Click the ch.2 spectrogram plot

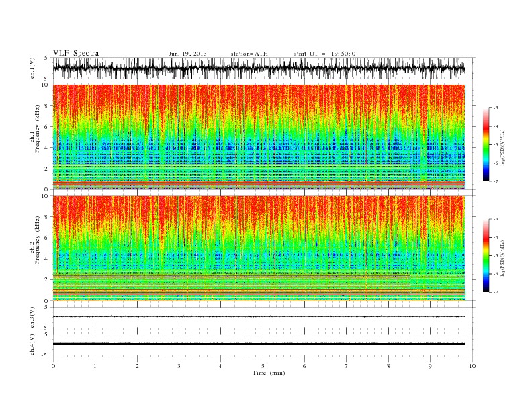click(x=259, y=248)
